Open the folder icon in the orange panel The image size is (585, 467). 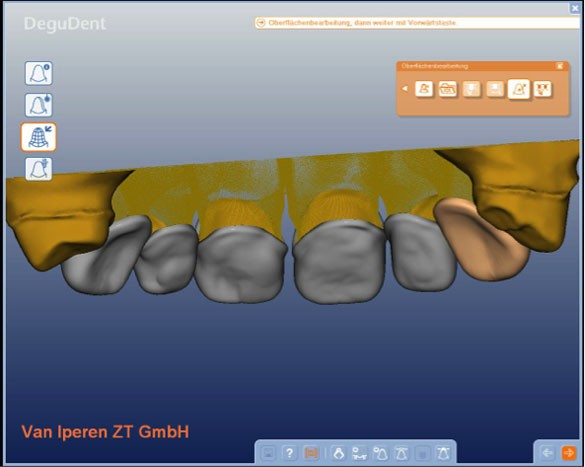(x=448, y=89)
